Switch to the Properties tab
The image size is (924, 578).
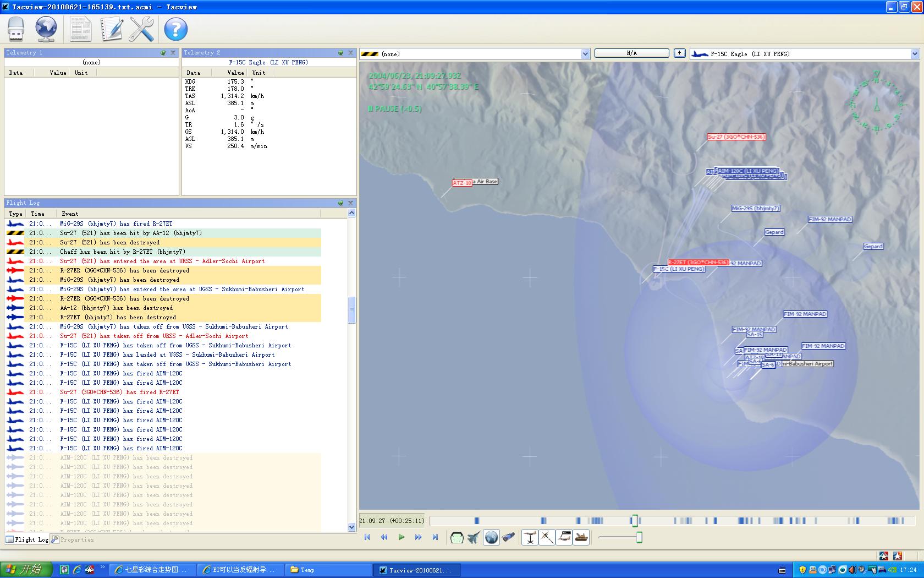pos(73,539)
